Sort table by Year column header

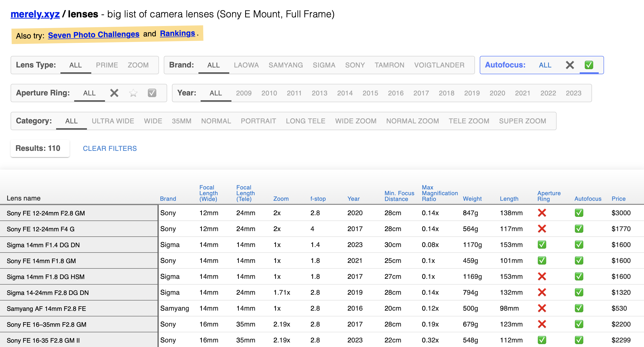click(354, 199)
